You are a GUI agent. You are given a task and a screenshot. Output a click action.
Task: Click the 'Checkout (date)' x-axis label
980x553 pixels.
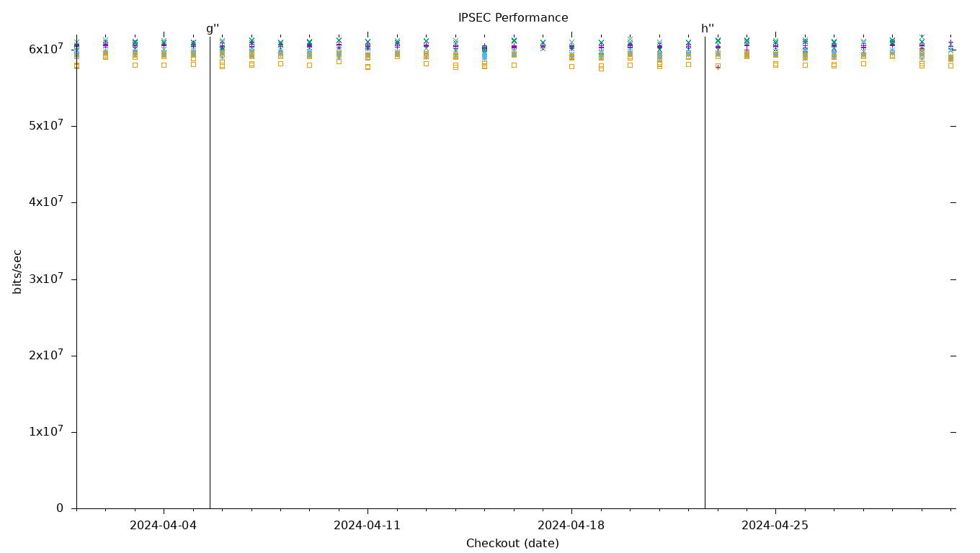click(x=512, y=544)
